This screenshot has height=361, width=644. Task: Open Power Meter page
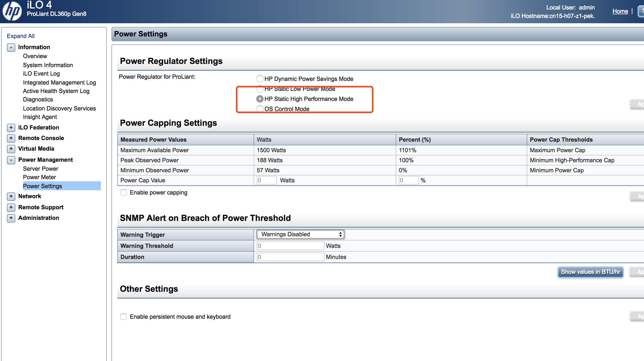[x=39, y=177]
